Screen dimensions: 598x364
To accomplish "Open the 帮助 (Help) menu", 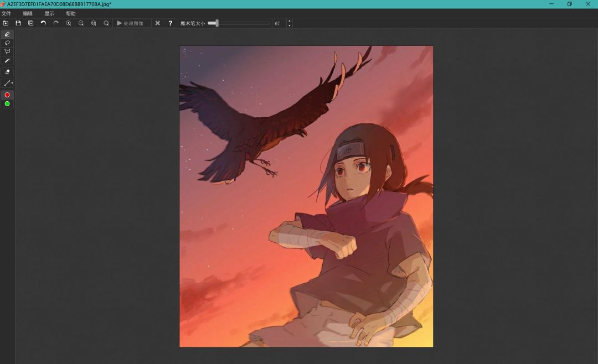I will click(71, 13).
